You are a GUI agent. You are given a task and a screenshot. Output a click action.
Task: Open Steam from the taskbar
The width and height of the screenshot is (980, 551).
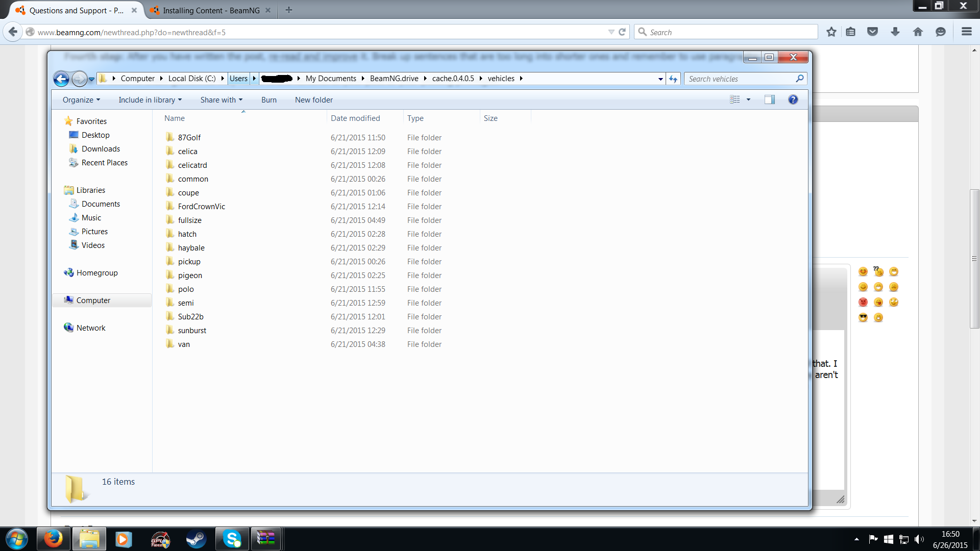[x=195, y=539]
